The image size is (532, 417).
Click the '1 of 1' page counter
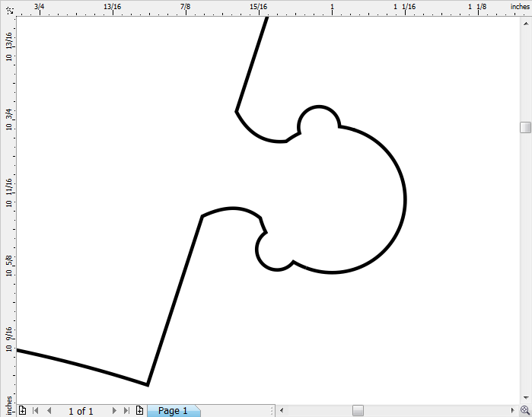(x=81, y=411)
